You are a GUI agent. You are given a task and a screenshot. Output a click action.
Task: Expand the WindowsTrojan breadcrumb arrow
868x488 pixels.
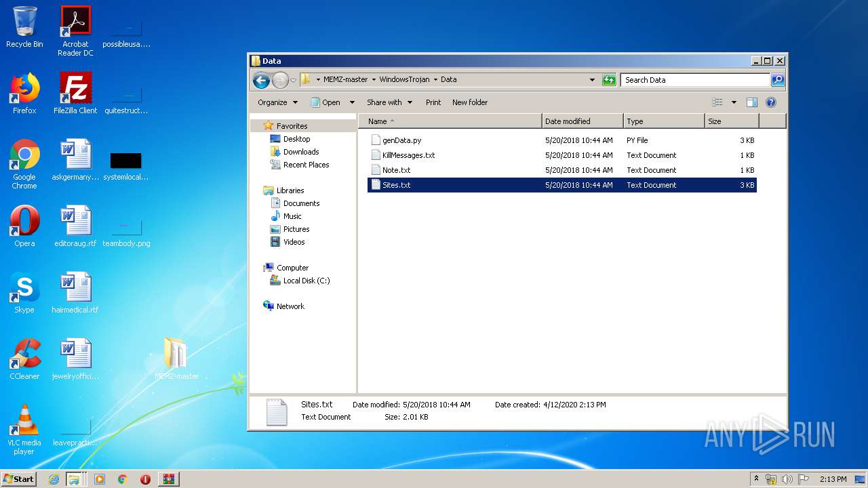coord(435,79)
